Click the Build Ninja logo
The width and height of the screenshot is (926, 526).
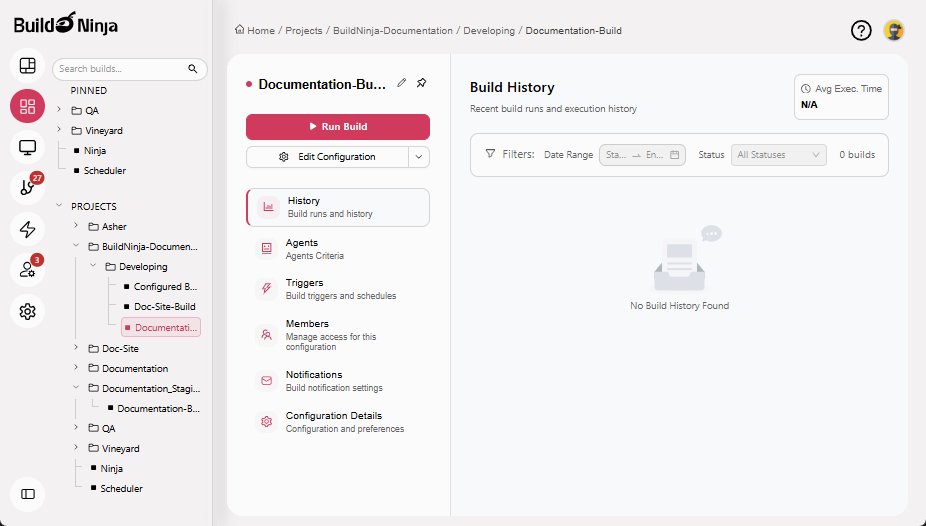(66, 24)
